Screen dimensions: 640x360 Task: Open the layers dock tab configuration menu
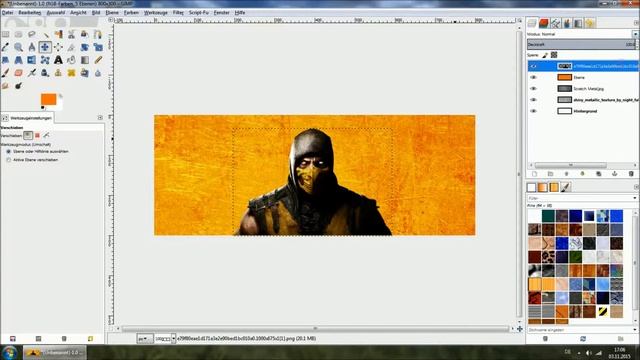pyautogui.click(x=637, y=23)
